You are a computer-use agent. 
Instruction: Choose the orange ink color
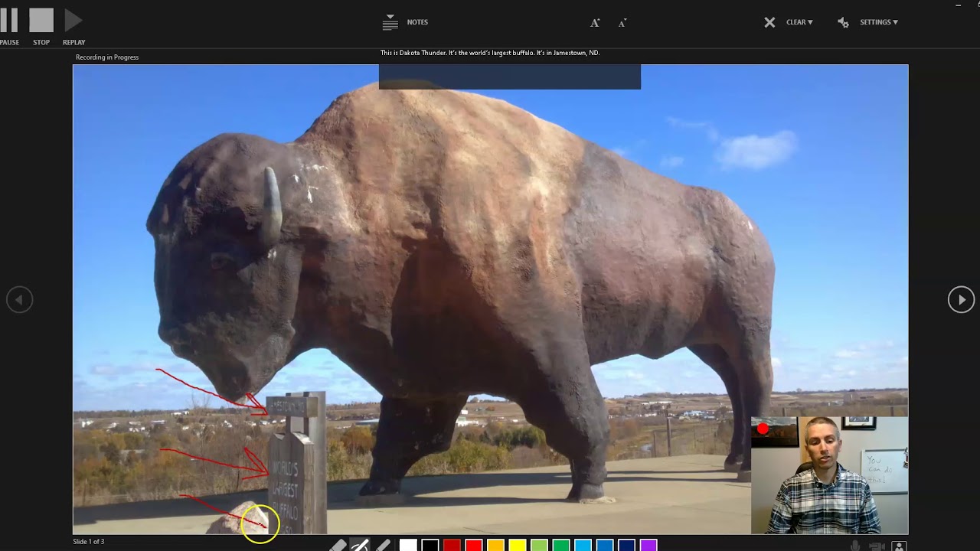pyautogui.click(x=495, y=546)
